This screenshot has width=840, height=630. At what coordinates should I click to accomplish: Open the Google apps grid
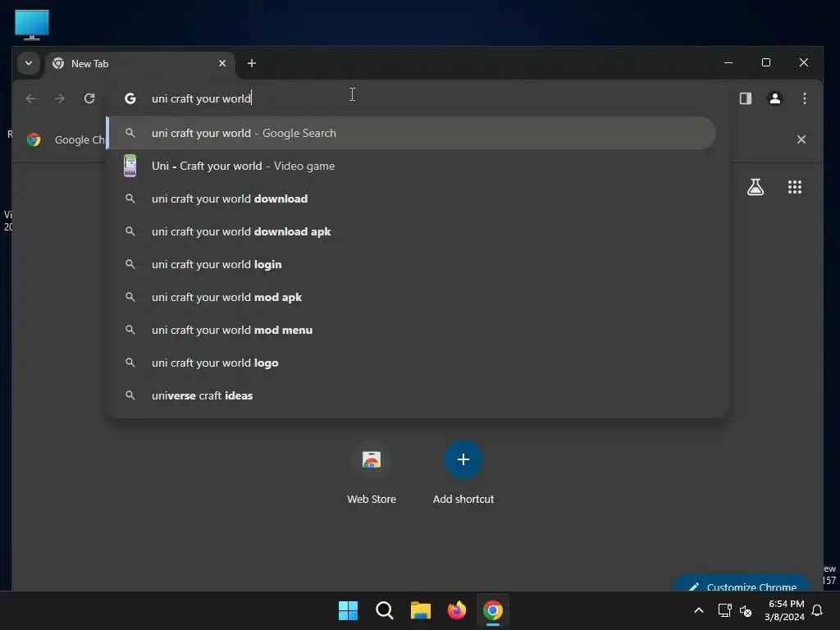coord(794,187)
